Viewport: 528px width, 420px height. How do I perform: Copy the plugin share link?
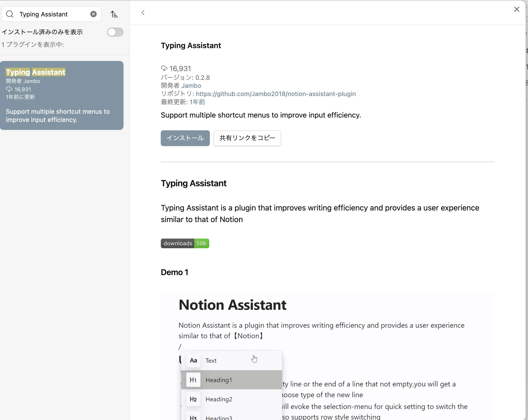247,138
